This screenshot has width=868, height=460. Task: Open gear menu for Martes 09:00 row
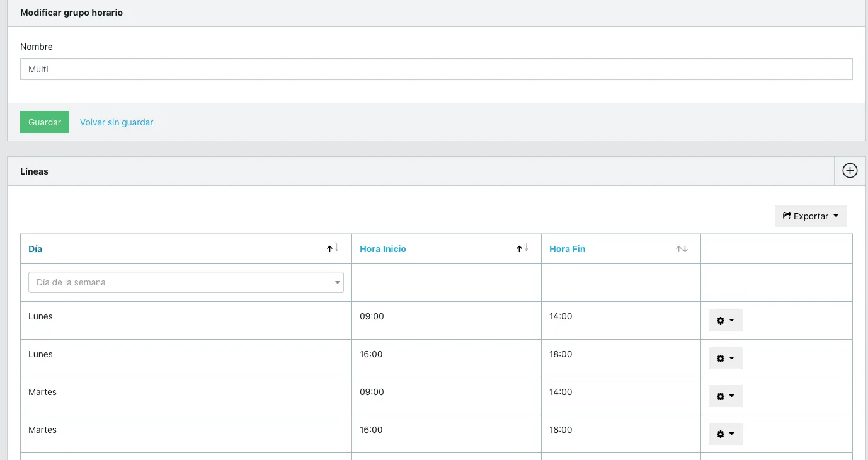pos(726,396)
